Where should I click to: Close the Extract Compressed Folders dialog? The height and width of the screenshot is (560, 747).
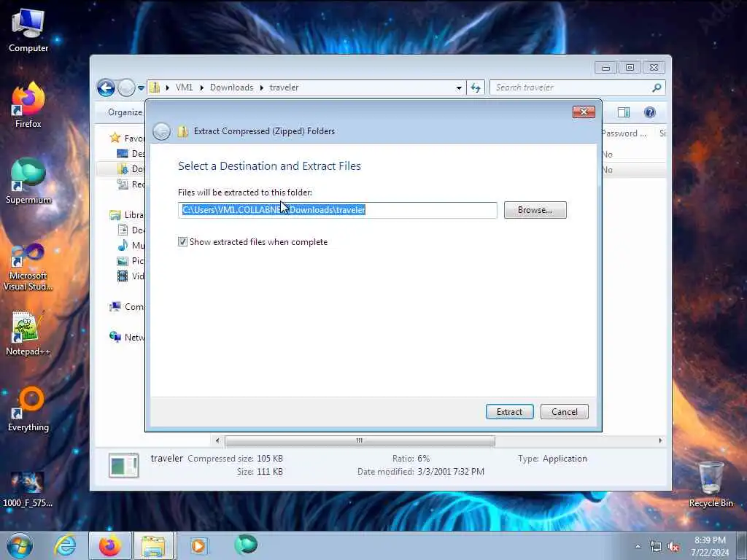[x=584, y=112]
